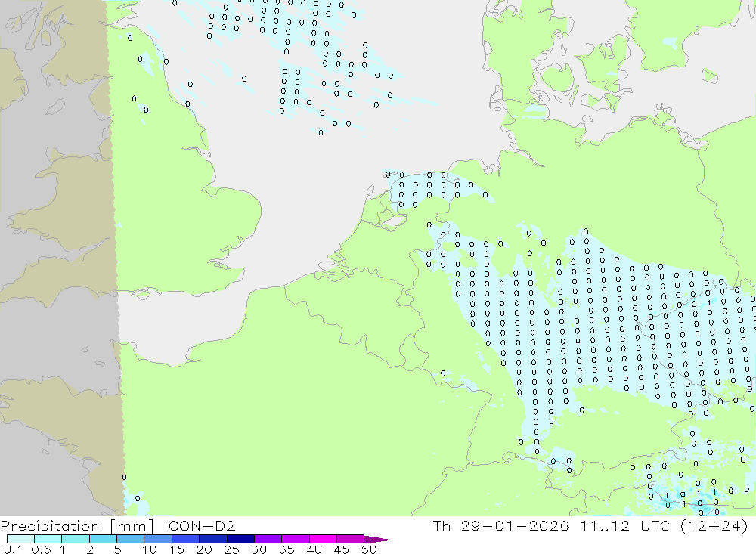Click the 'ICON-D2' model name label

tap(200, 525)
